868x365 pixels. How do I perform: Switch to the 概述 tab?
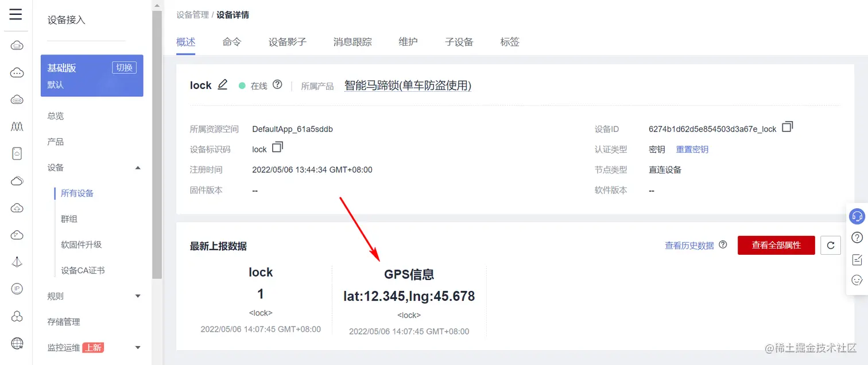186,42
